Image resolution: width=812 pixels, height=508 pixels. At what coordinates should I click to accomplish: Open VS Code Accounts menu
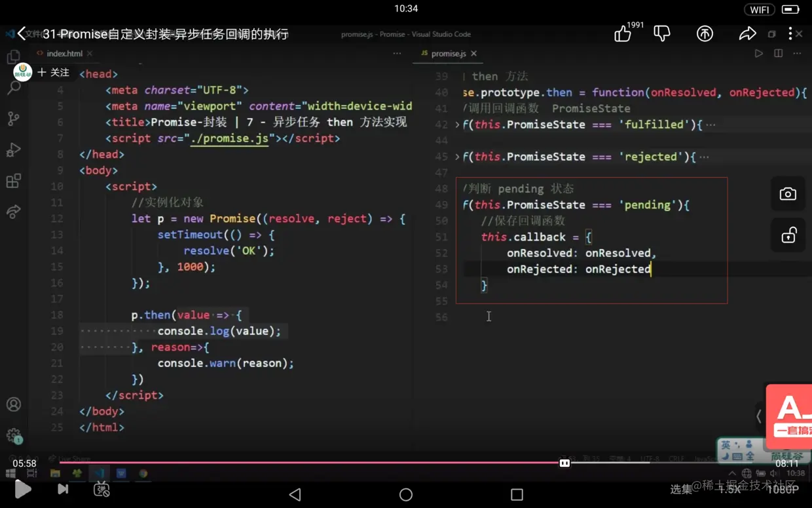tap(13, 404)
